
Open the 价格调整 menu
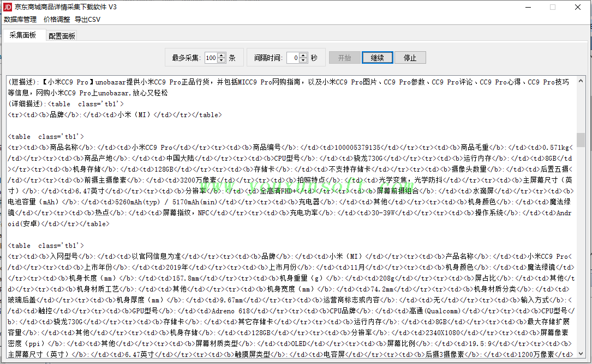[57, 19]
